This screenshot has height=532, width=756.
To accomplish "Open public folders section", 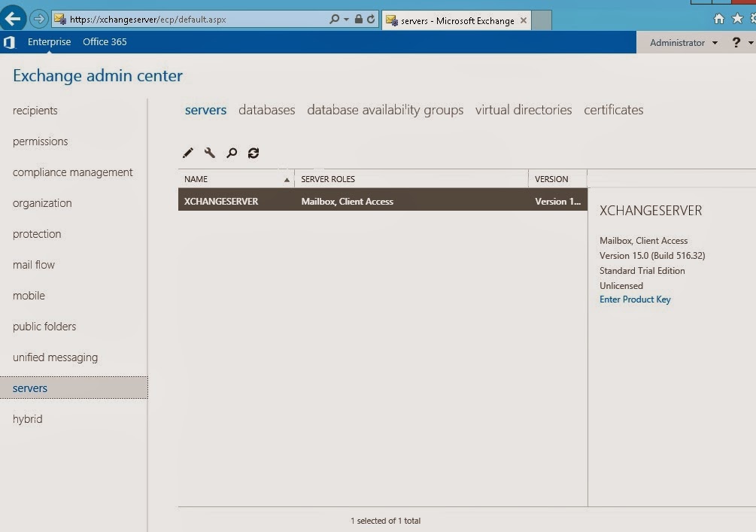I will (x=44, y=327).
